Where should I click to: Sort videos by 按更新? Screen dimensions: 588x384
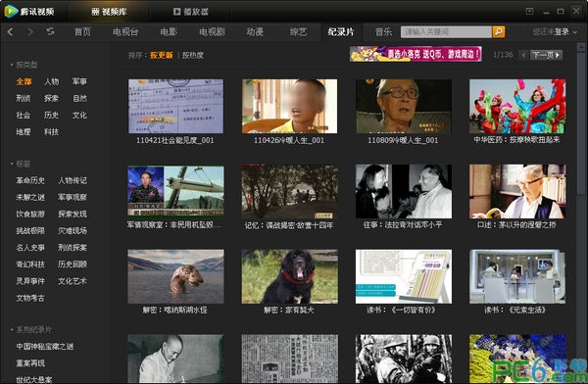click(x=162, y=55)
